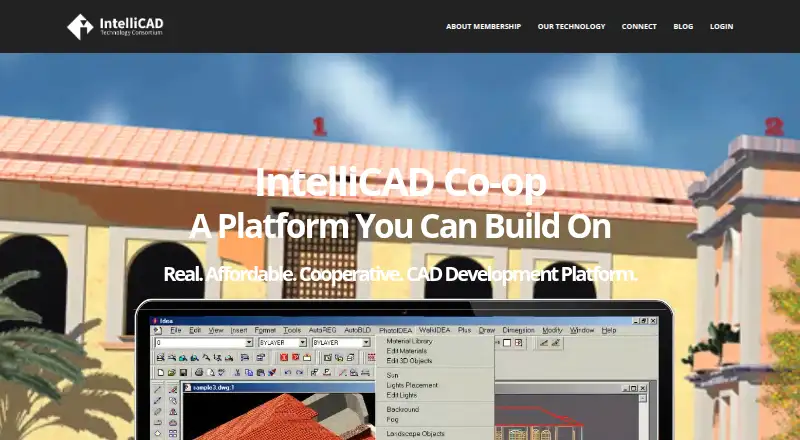
Task: Click the Print icon in Idea toolbar
Action: click(199, 372)
